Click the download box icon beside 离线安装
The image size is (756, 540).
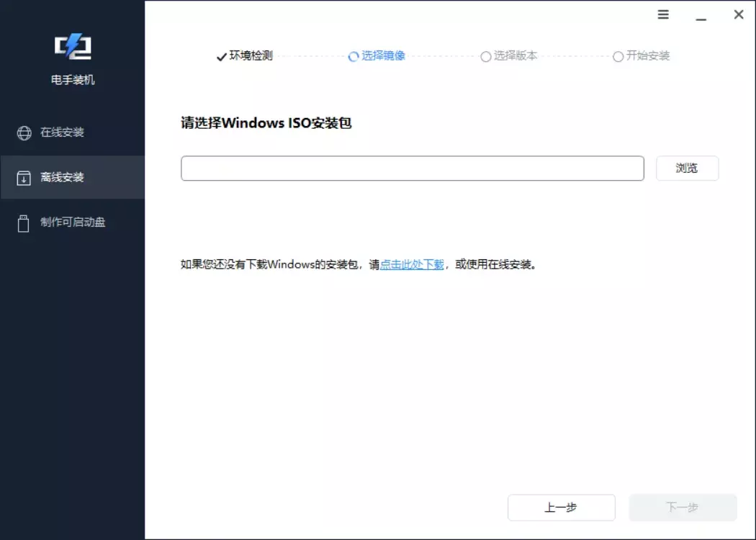click(24, 177)
